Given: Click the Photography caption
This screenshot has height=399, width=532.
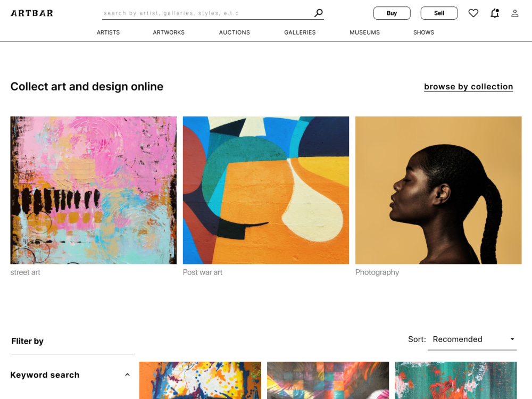Looking at the screenshot, I should coord(377,272).
